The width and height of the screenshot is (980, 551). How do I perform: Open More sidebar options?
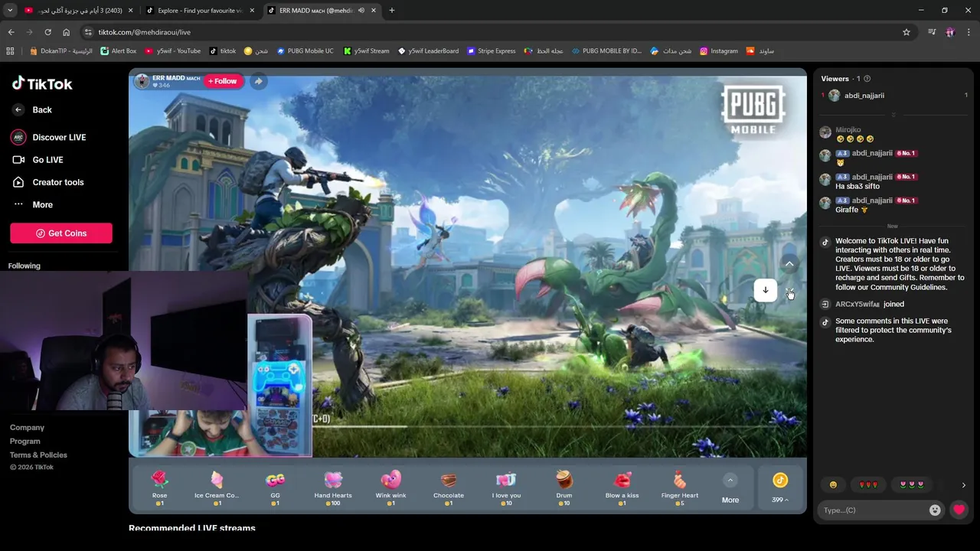(33, 205)
